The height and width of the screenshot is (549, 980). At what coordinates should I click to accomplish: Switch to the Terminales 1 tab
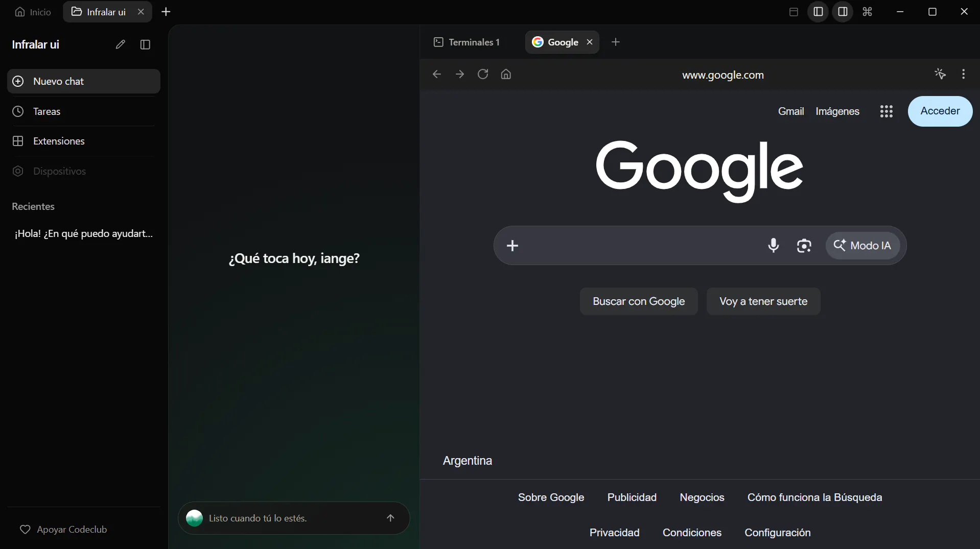[x=466, y=42]
